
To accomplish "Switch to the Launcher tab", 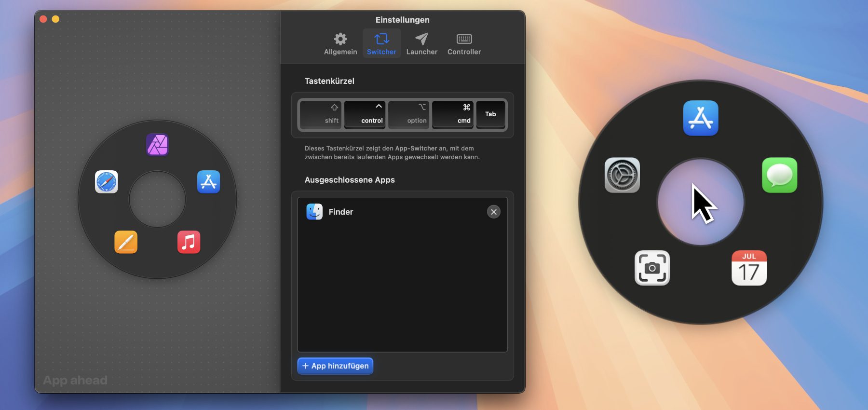I will [421, 44].
